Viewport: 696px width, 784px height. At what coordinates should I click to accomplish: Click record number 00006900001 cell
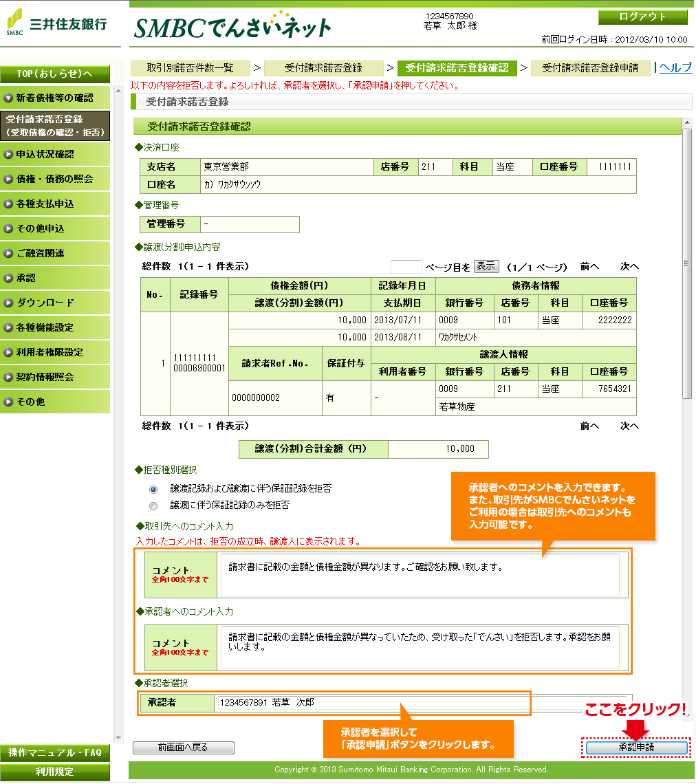tap(199, 364)
